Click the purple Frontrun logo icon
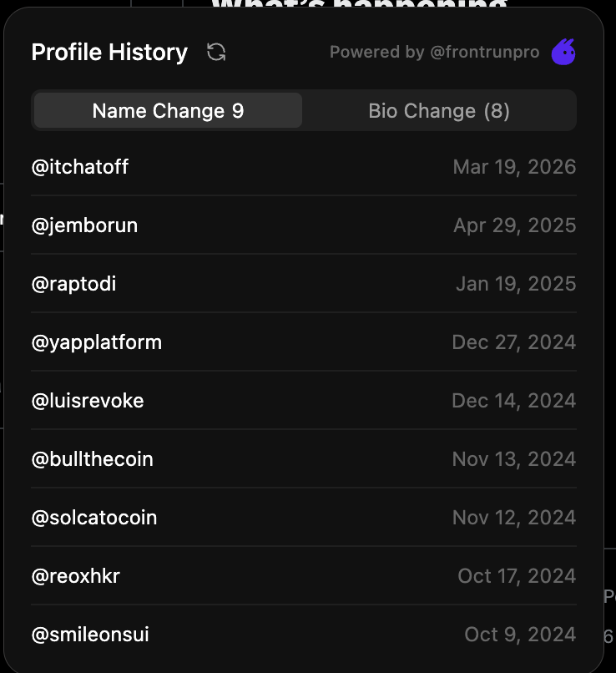Image resolution: width=616 pixels, height=673 pixels. point(563,52)
